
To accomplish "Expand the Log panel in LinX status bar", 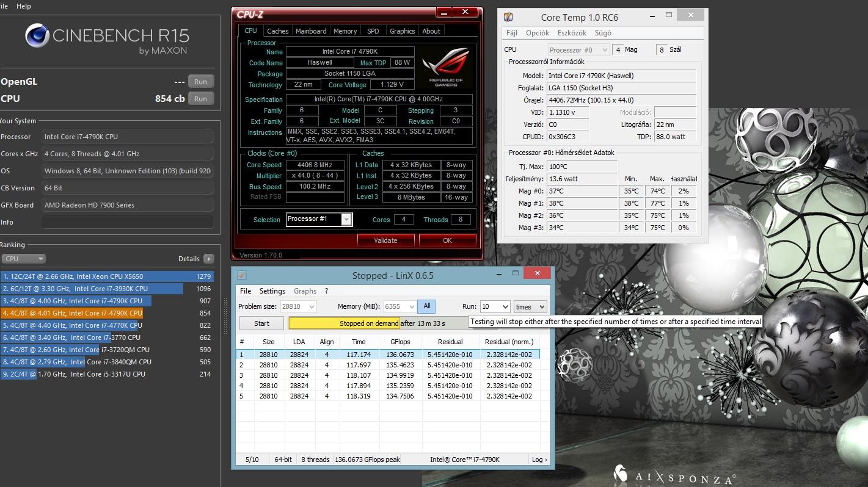I will [539, 460].
